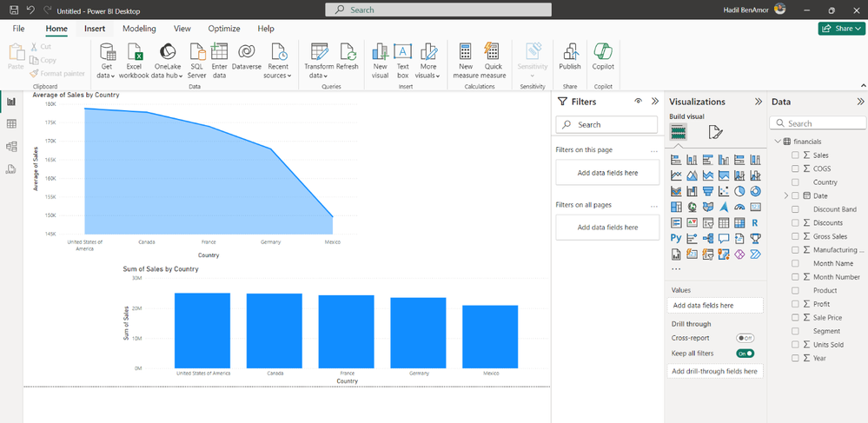
Task: Pick the funnel chart visual
Action: tap(707, 191)
